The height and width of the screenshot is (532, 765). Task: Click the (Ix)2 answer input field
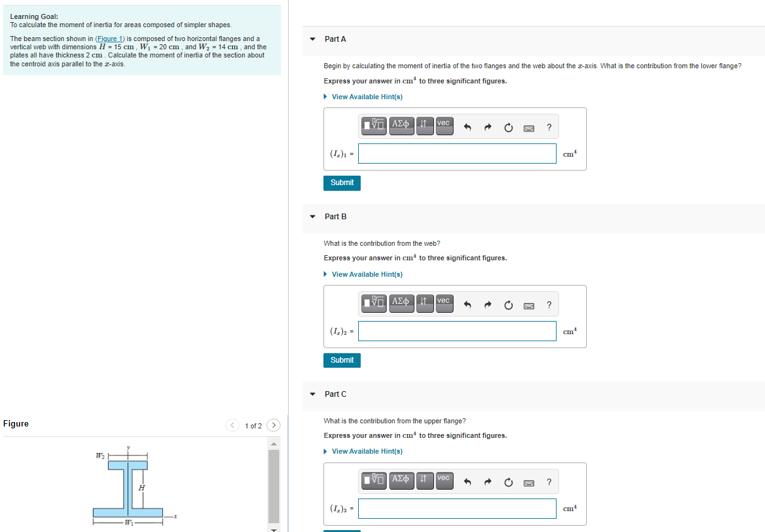point(457,331)
